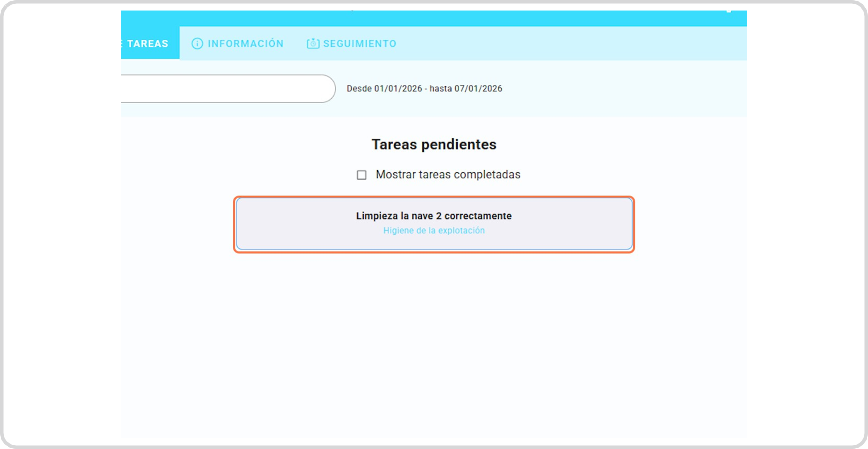
Task: Click the info circle icon beside Información
Action: pyautogui.click(x=197, y=44)
